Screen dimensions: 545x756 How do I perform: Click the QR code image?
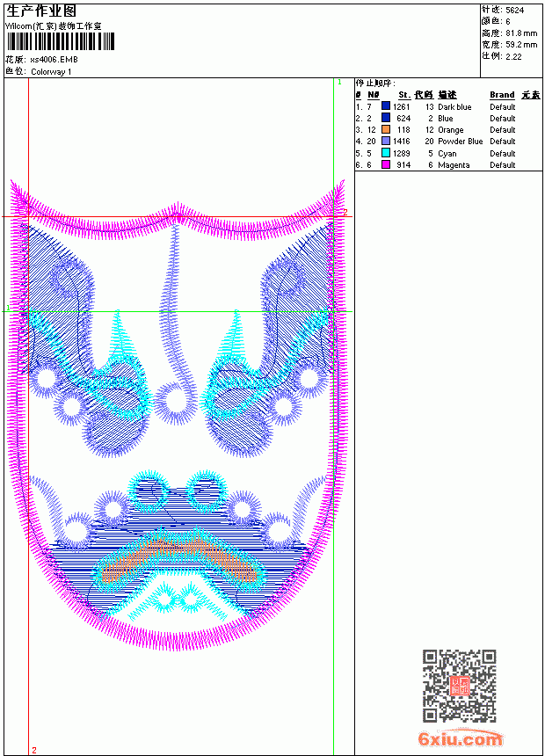[459, 686]
